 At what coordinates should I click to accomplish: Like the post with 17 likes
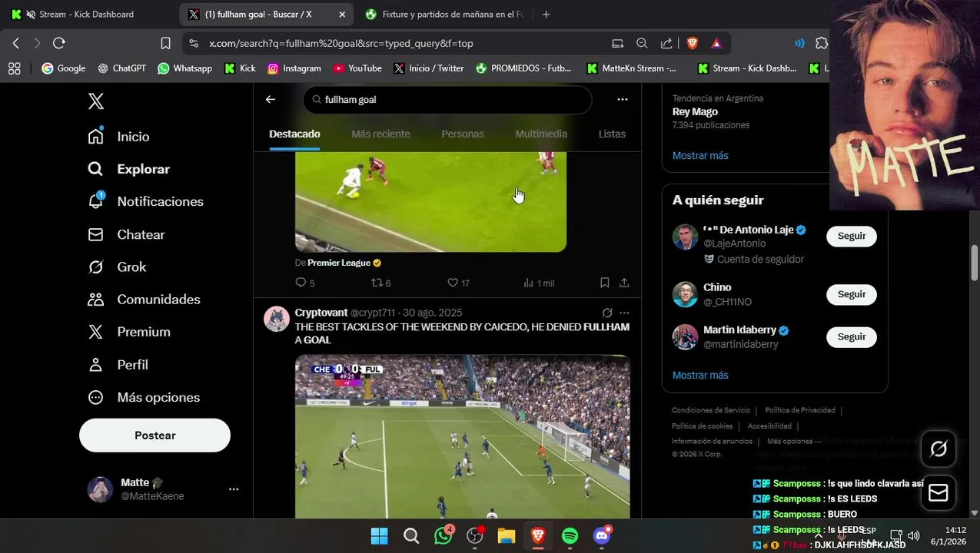[x=458, y=283]
